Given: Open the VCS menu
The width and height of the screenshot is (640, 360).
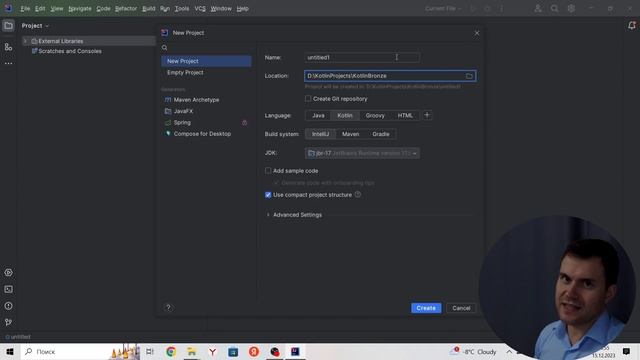Looking at the screenshot, I should tap(200, 9).
